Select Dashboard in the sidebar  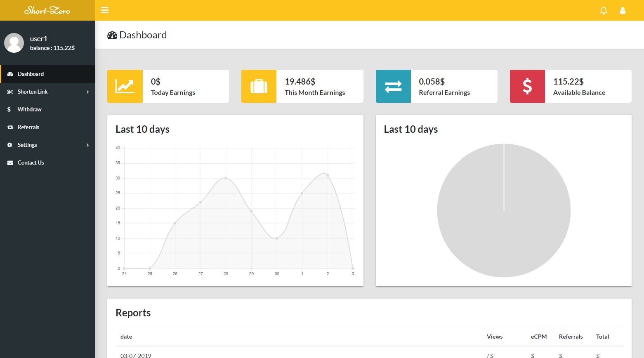31,74
